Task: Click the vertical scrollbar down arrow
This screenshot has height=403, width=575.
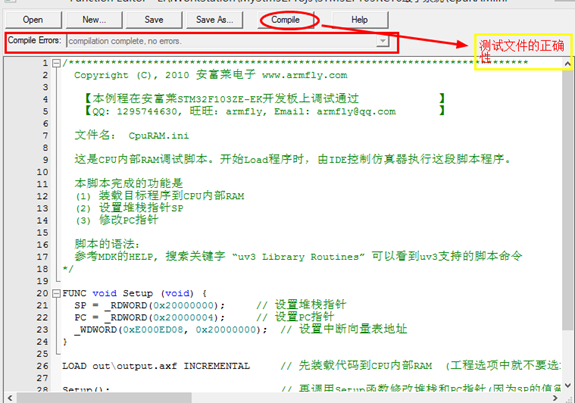Action: coord(567,385)
